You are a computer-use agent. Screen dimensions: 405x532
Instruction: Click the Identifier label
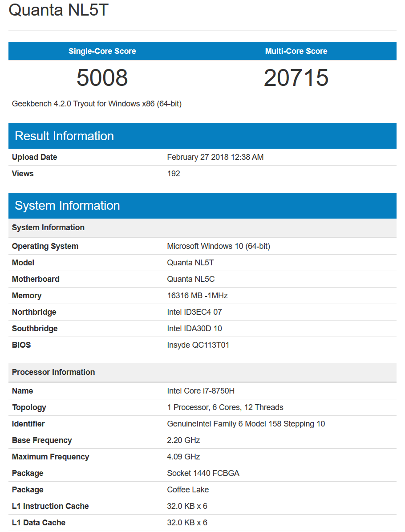click(28, 424)
